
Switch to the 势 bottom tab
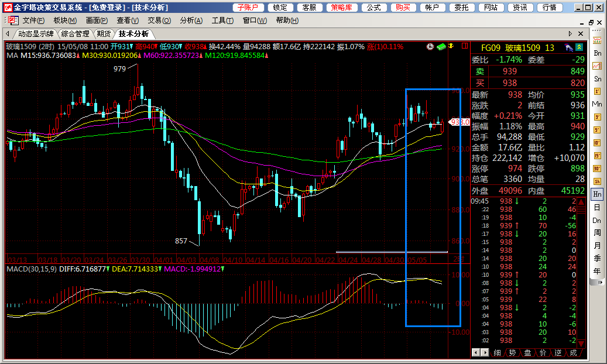(x=513, y=353)
